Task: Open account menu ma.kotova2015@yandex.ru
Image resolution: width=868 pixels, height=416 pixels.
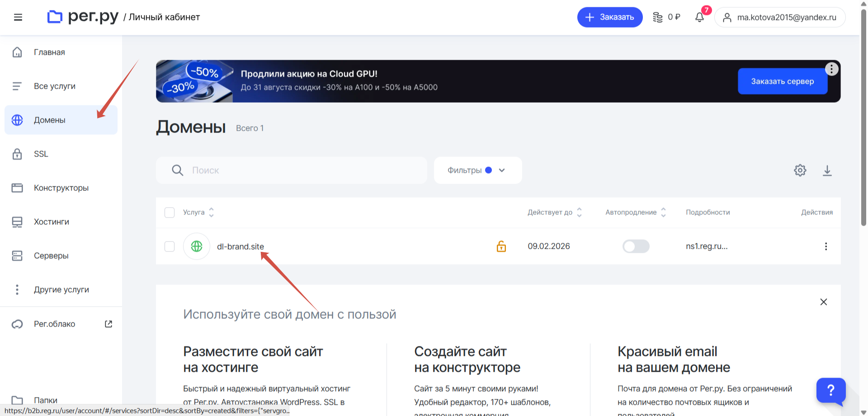Action: [780, 17]
